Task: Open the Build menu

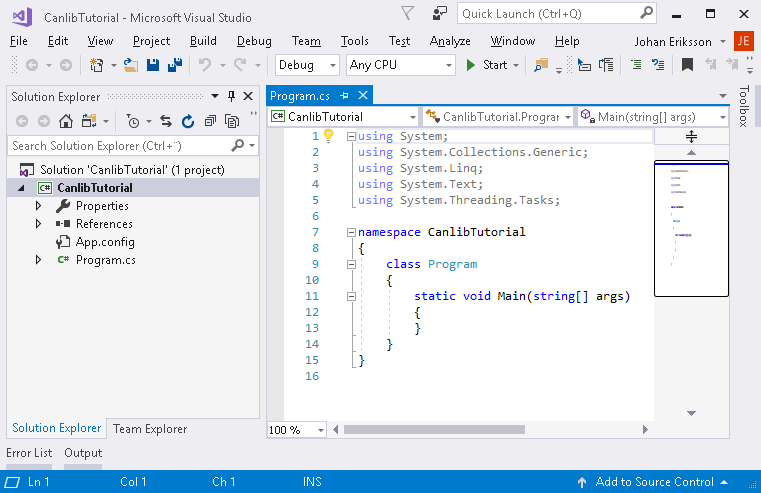Action: [x=203, y=41]
